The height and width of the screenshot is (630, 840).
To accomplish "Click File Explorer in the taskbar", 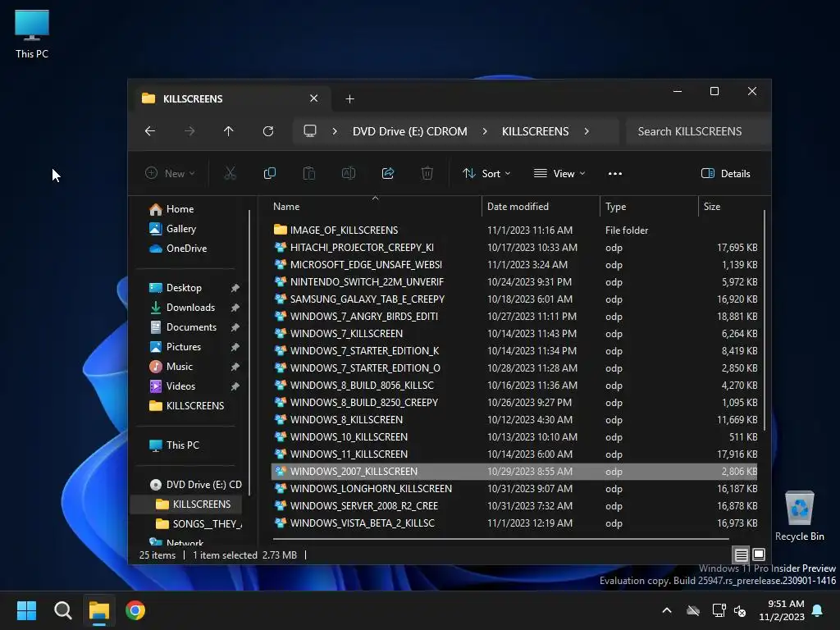I will 99,610.
